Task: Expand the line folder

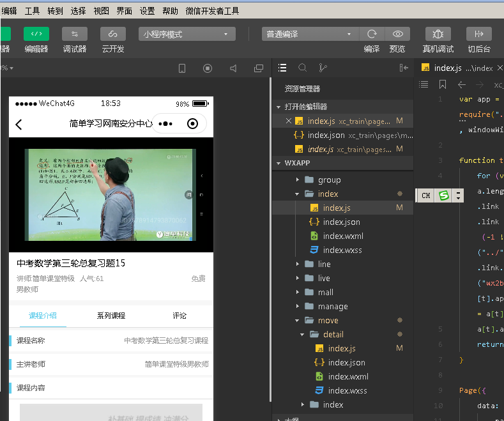Action: 342,264
